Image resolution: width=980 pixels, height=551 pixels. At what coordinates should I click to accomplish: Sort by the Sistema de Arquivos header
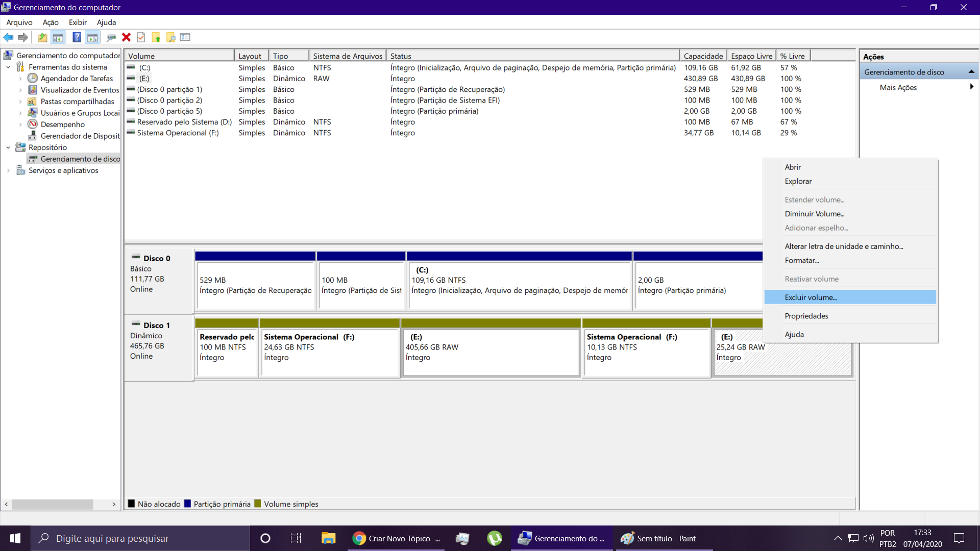coord(347,56)
